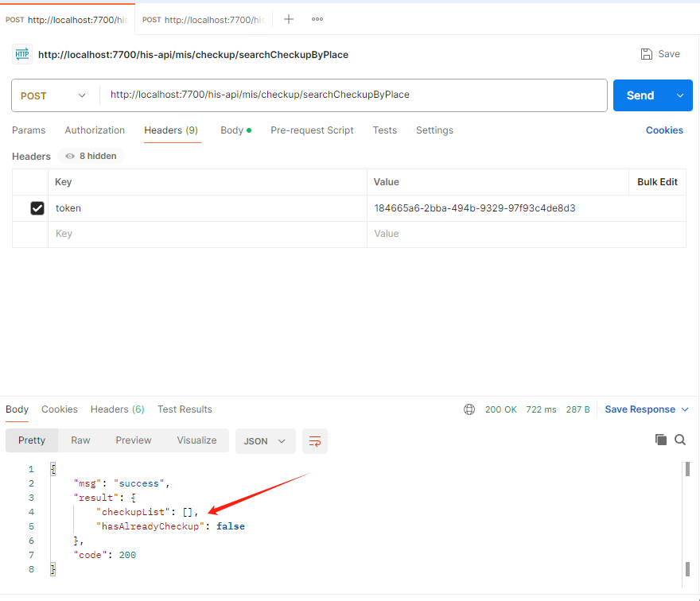
Task: Click the Cookies link near Send
Action: tap(664, 130)
